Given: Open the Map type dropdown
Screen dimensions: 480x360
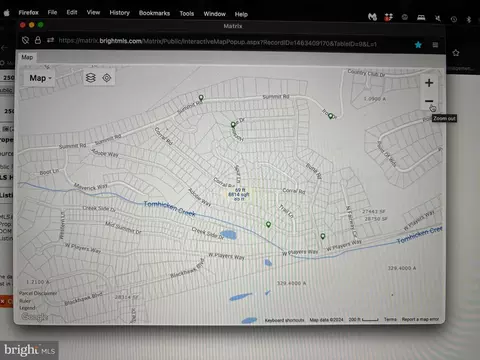Looking at the screenshot, I should (40, 78).
